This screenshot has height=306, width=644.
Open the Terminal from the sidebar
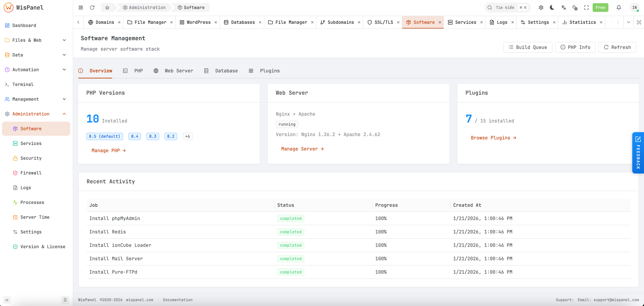[23, 84]
